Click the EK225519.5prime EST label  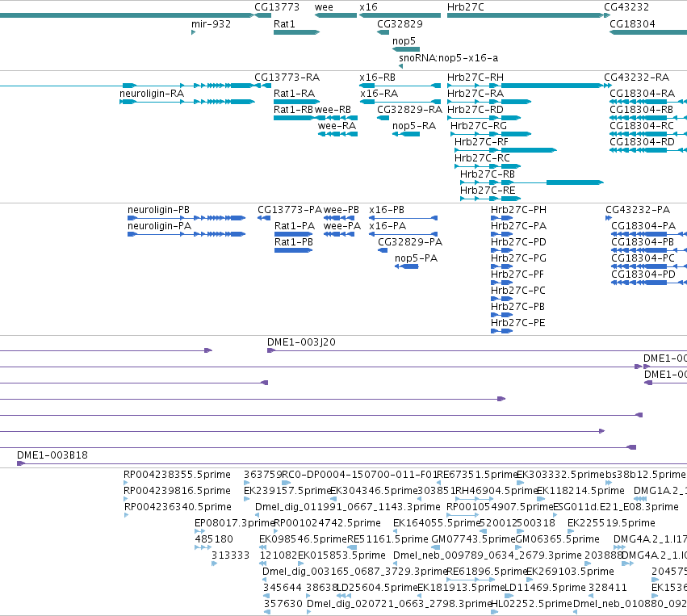(611, 523)
